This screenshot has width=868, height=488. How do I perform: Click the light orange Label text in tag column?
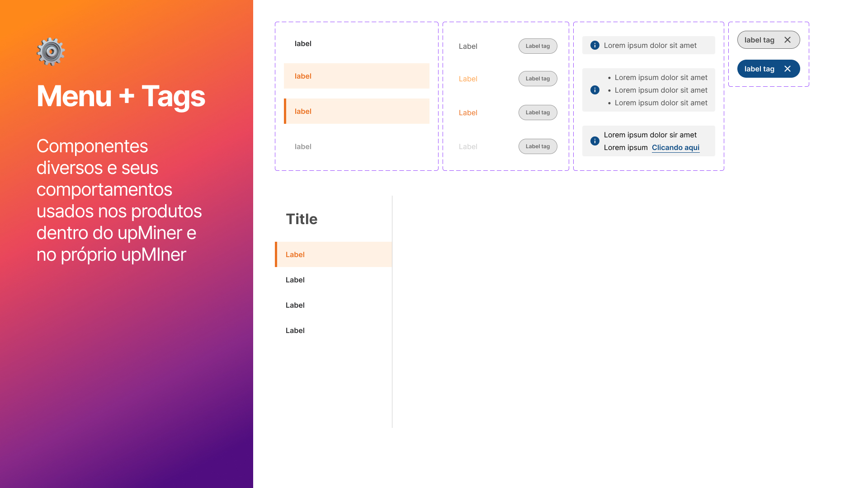[x=468, y=79]
